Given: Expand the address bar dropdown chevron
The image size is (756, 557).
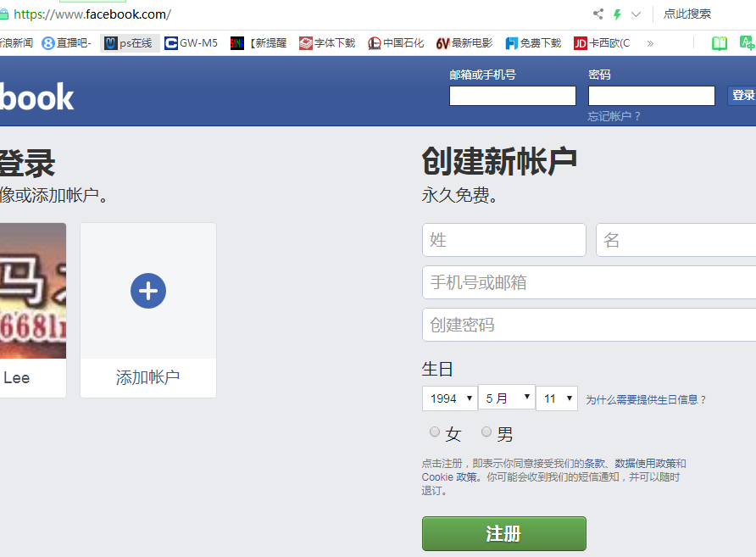Looking at the screenshot, I should tap(636, 14).
